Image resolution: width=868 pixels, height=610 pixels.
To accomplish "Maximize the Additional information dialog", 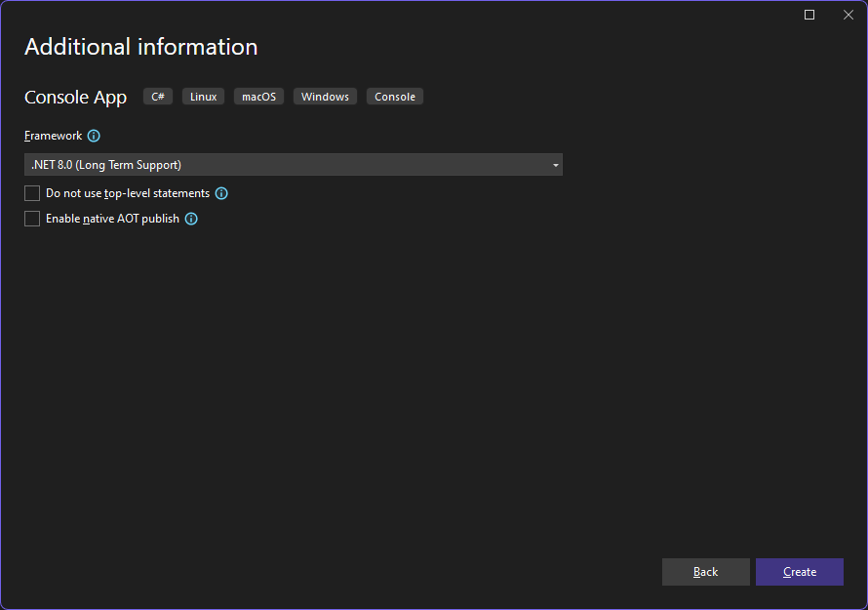I will click(809, 15).
